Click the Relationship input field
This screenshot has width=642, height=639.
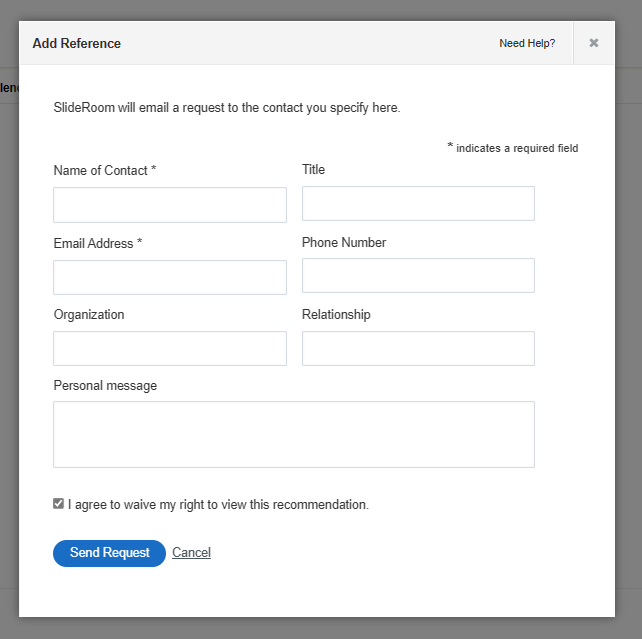coord(418,348)
